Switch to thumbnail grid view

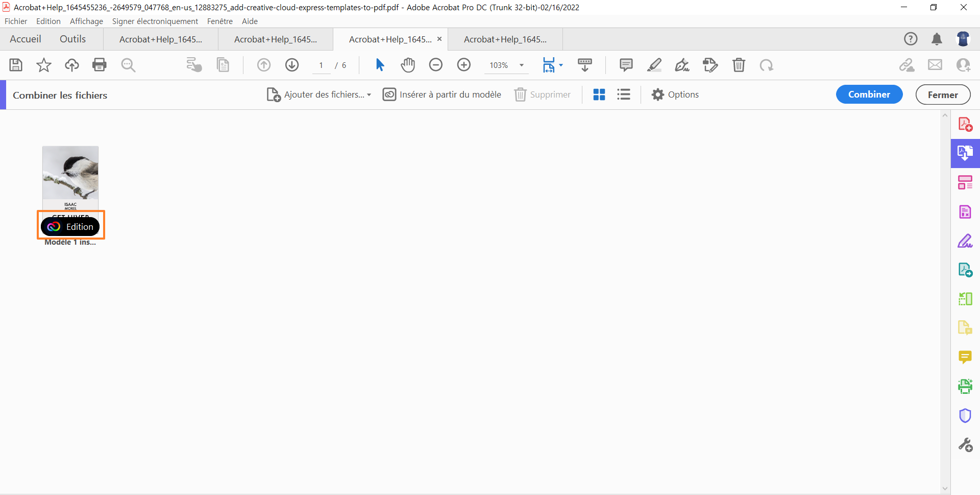coord(599,95)
